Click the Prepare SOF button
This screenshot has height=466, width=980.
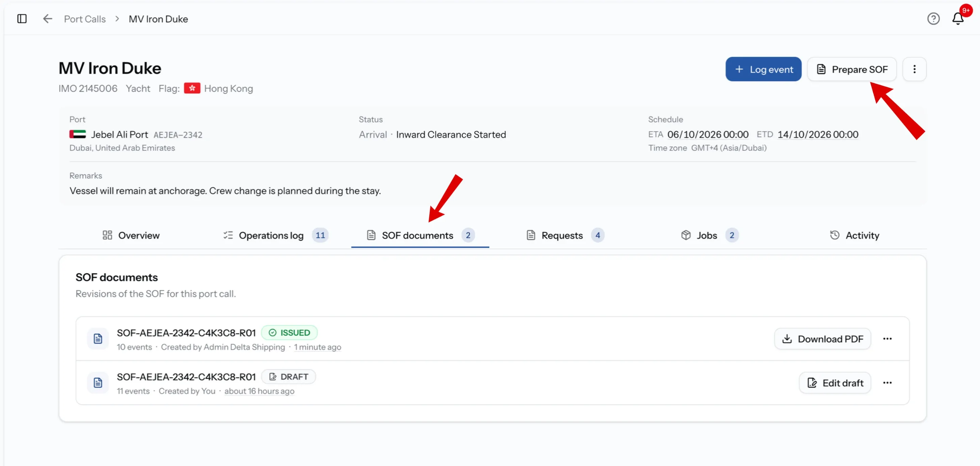point(852,69)
